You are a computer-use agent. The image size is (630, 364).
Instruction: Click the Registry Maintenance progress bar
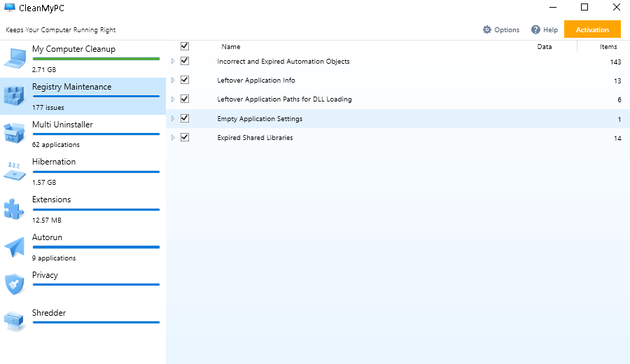point(96,97)
